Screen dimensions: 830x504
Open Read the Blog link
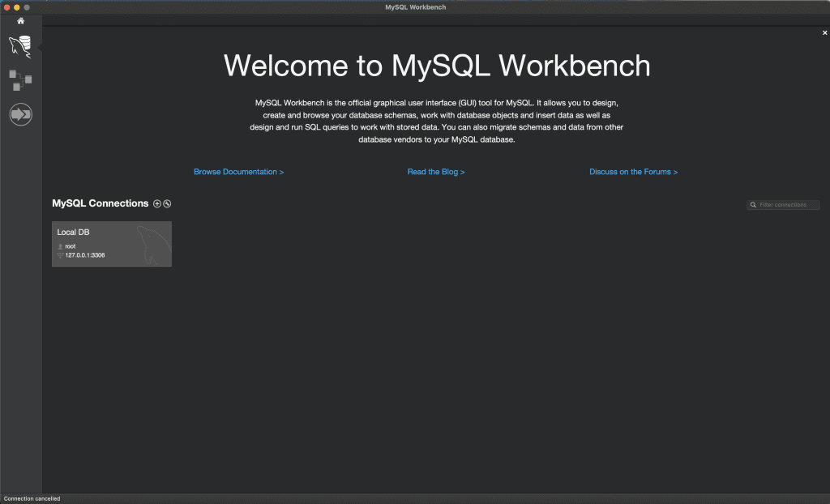435,172
